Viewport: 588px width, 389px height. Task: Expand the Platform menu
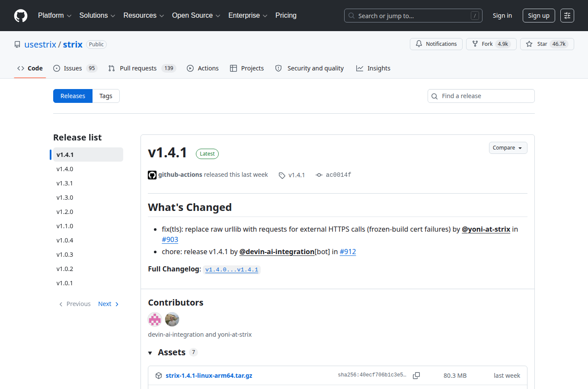point(54,16)
